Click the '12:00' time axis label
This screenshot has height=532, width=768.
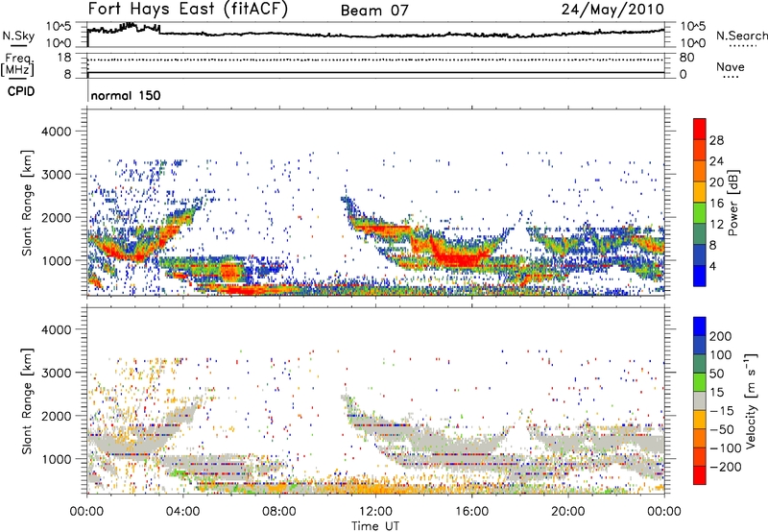pos(375,512)
